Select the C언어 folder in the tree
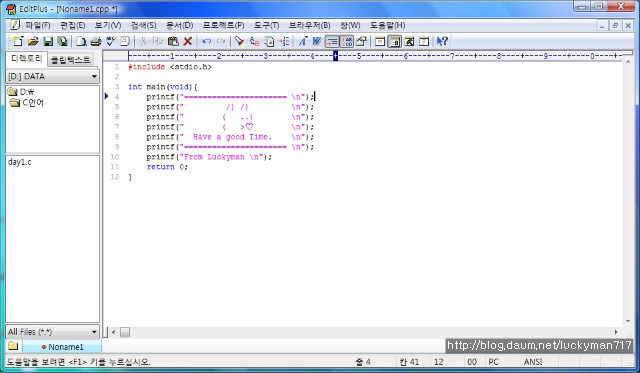The image size is (640, 373). pos(27,103)
